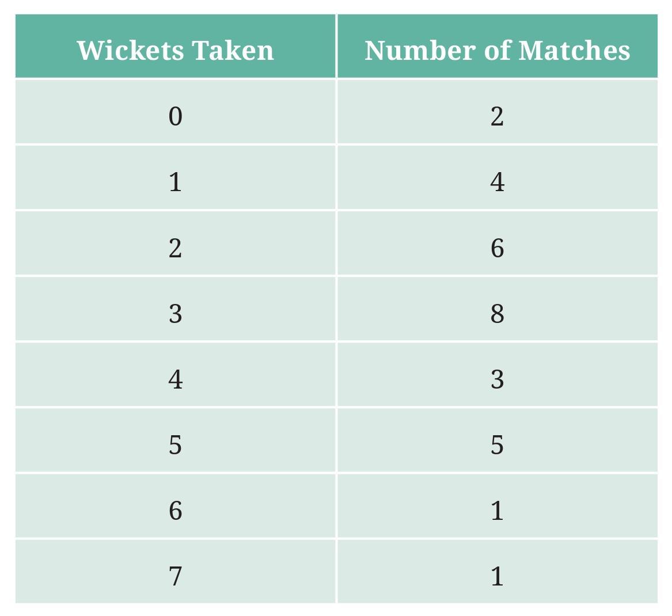Click the Wickets Taken cell showing 1
The image size is (672, 616).
175,182
